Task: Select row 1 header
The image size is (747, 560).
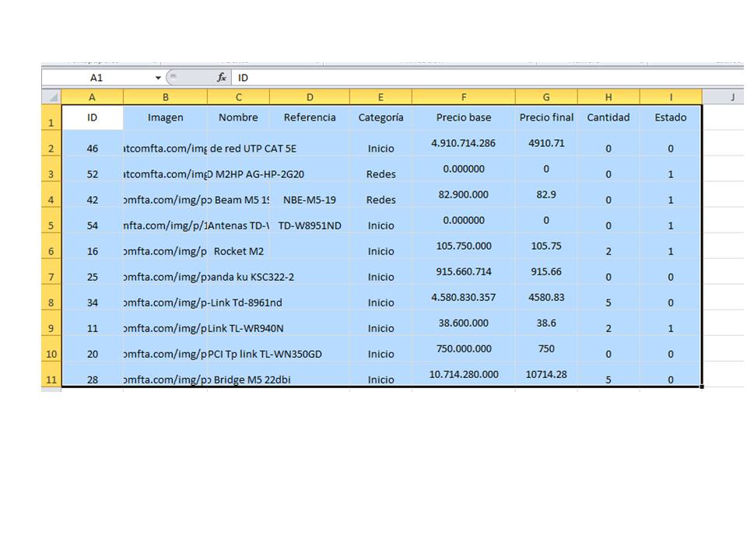Action: click(51, 117)
